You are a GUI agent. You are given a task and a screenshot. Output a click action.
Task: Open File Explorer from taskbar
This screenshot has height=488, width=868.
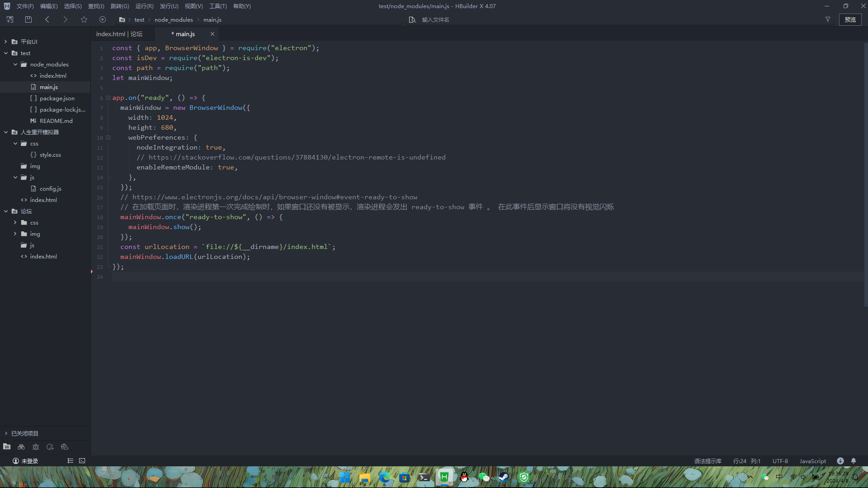tap(365, 477)
